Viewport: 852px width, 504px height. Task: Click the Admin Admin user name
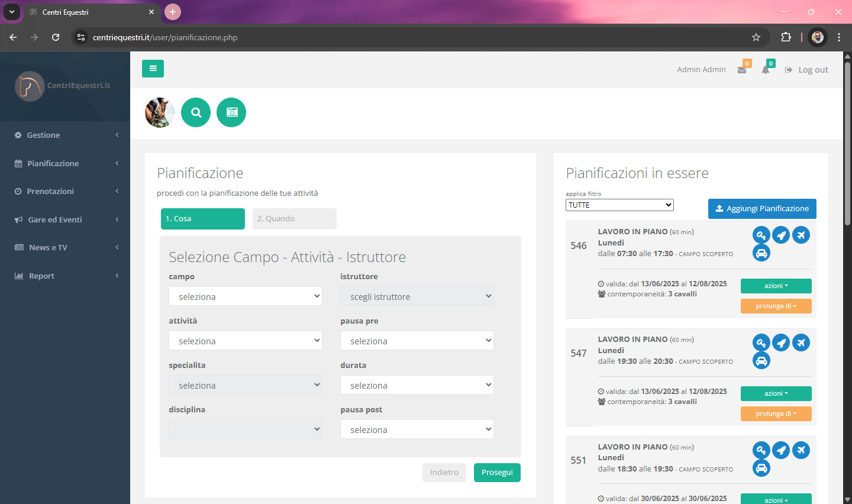click(x=701, y=69)
